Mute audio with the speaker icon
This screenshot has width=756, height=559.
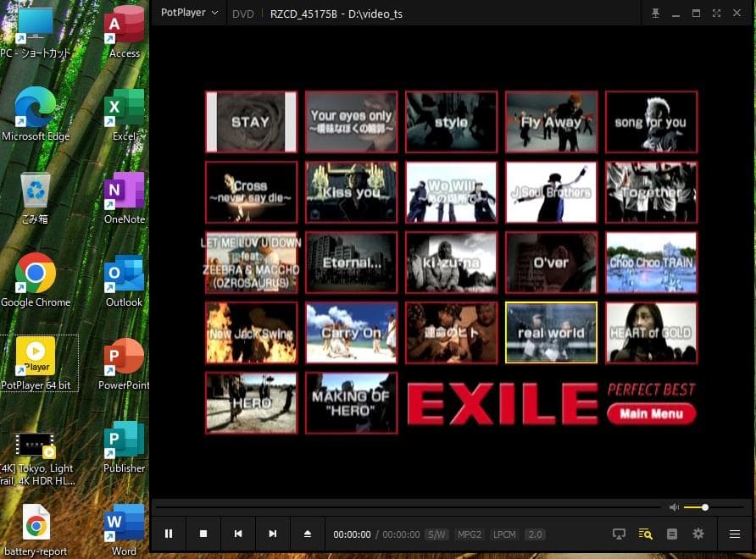click(674, 506)
